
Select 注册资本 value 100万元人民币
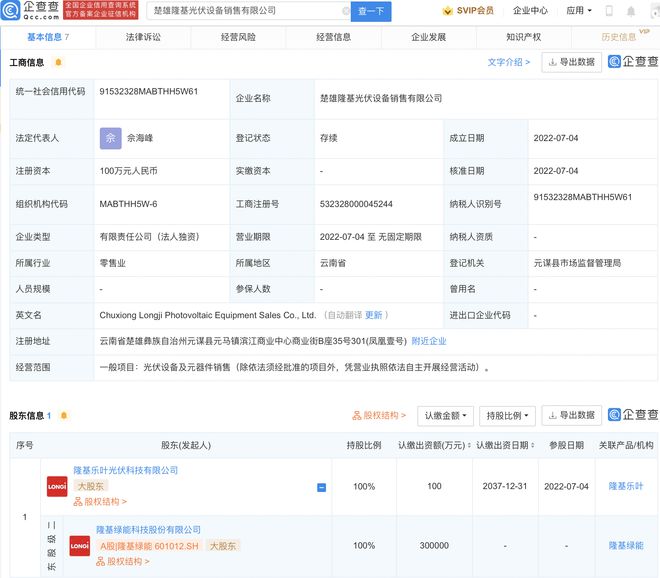128,171
